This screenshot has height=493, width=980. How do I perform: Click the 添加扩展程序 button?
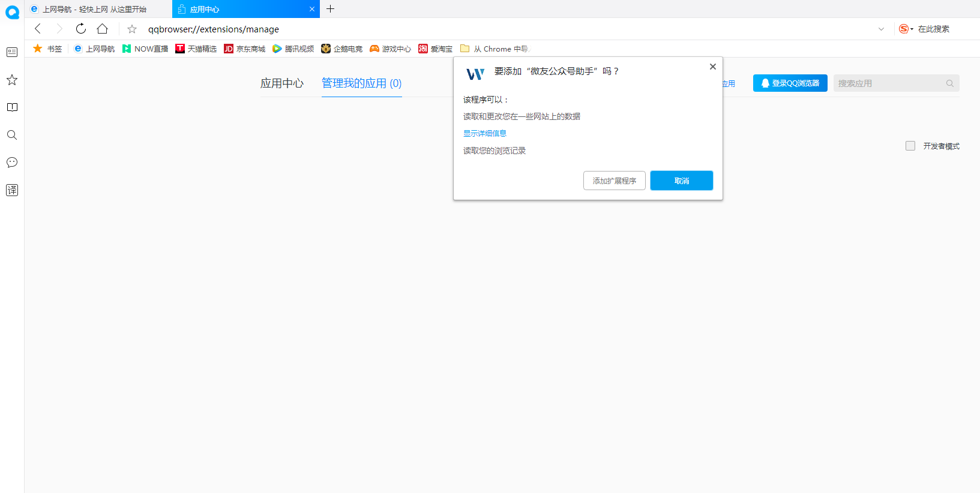(x=614, y=181)
